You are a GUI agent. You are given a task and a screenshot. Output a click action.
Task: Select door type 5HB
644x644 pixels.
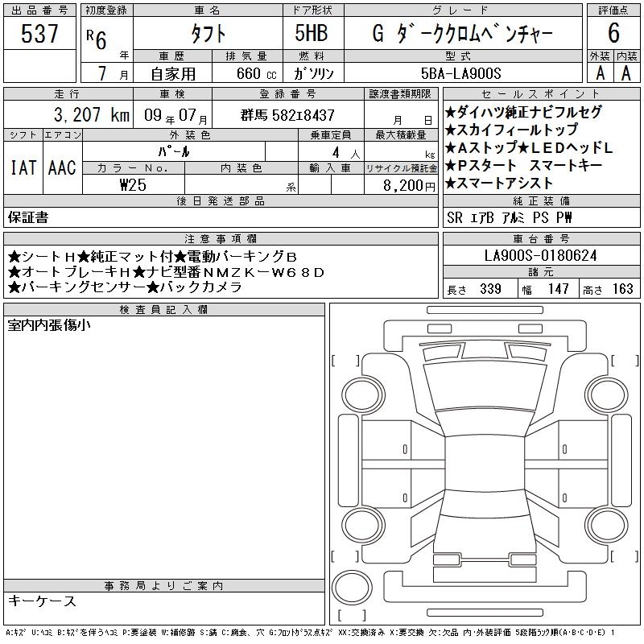(x=312, y=33)
